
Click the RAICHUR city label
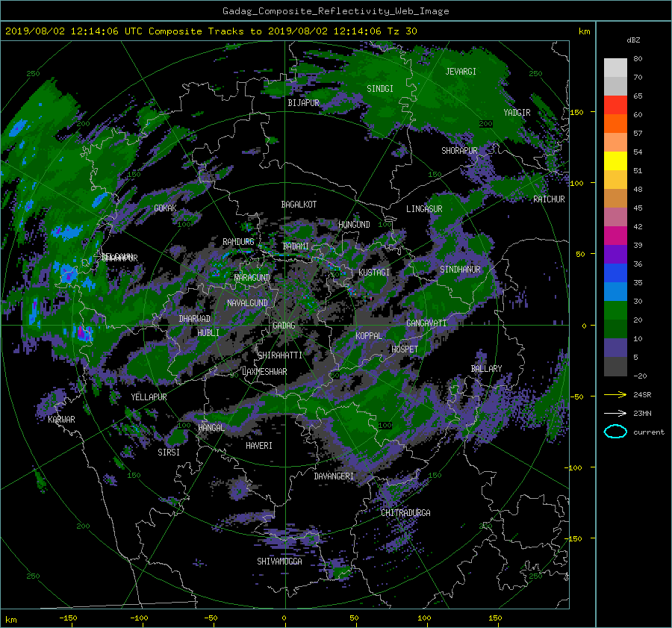tap(549, 199)
